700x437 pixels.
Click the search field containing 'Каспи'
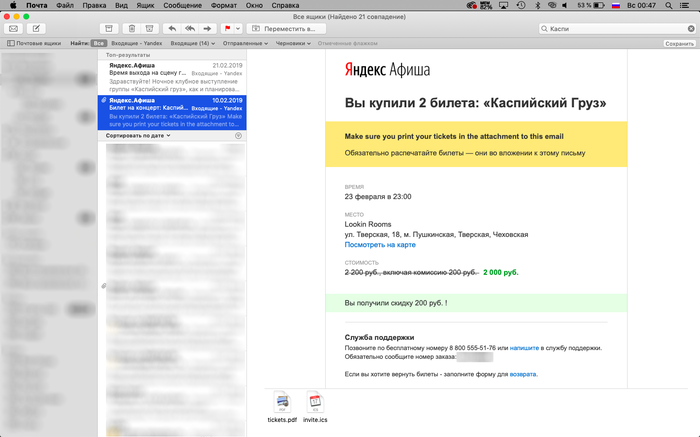click(x=616, y=29)
